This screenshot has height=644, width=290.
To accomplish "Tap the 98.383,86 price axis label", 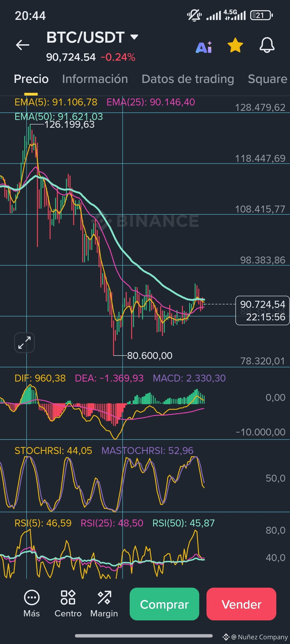I will [x=262, y=260].
